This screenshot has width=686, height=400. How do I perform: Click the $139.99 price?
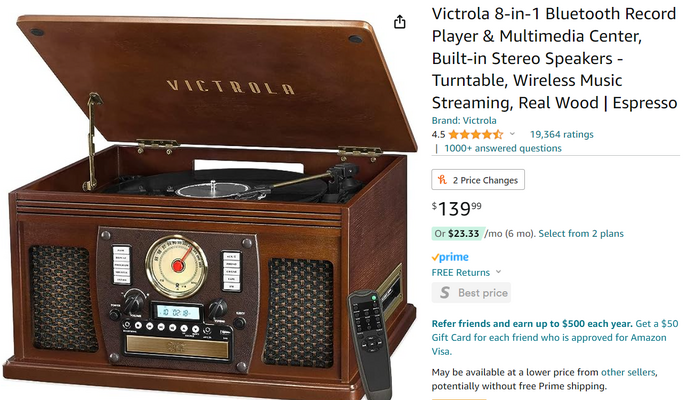click(x=457, y=209)
